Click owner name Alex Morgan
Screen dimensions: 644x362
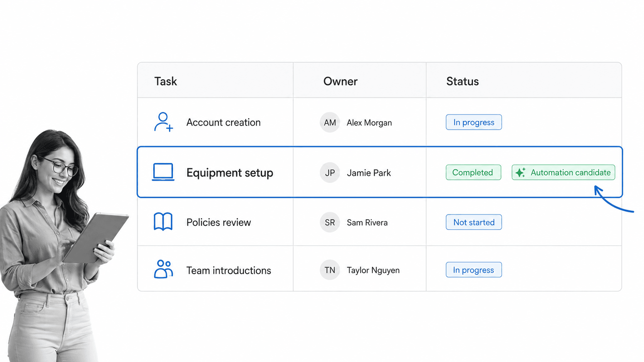pos(369,123)
